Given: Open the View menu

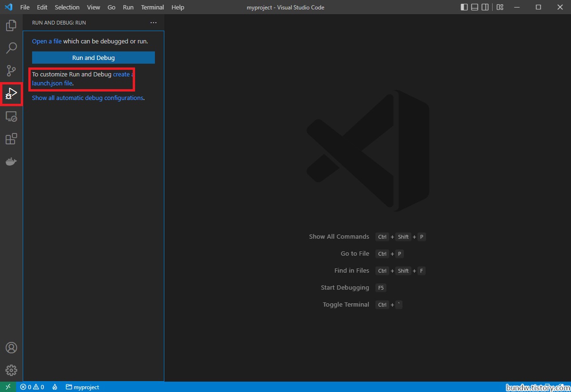Looking at the screenshot, I should (94, 7).
